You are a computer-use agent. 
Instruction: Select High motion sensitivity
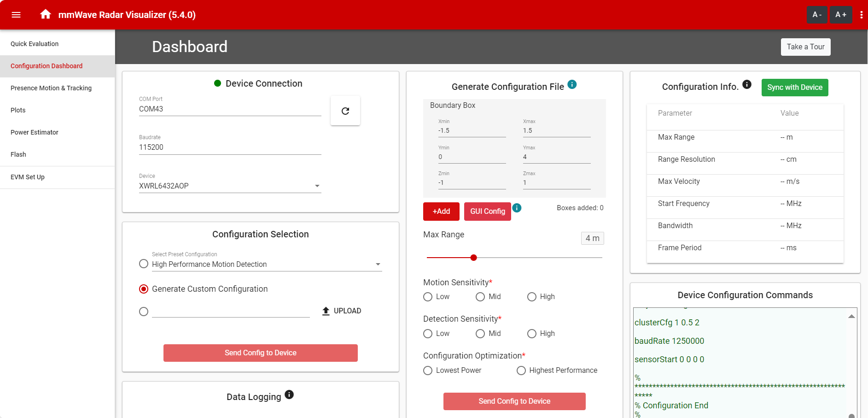(532, 297)
